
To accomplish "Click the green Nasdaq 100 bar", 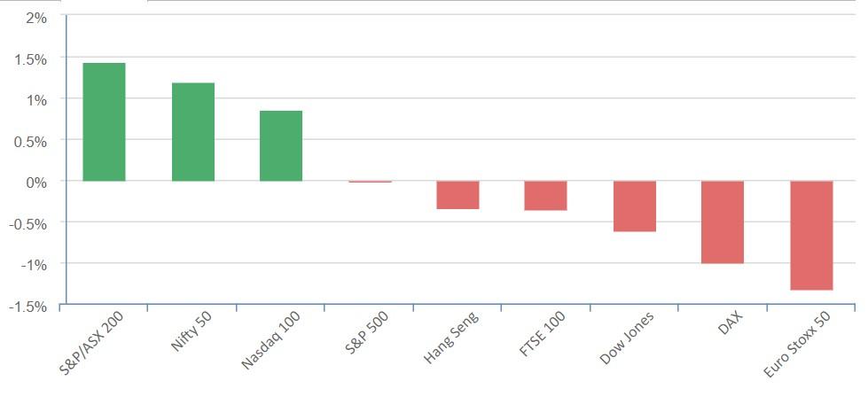I will (280, 145).
